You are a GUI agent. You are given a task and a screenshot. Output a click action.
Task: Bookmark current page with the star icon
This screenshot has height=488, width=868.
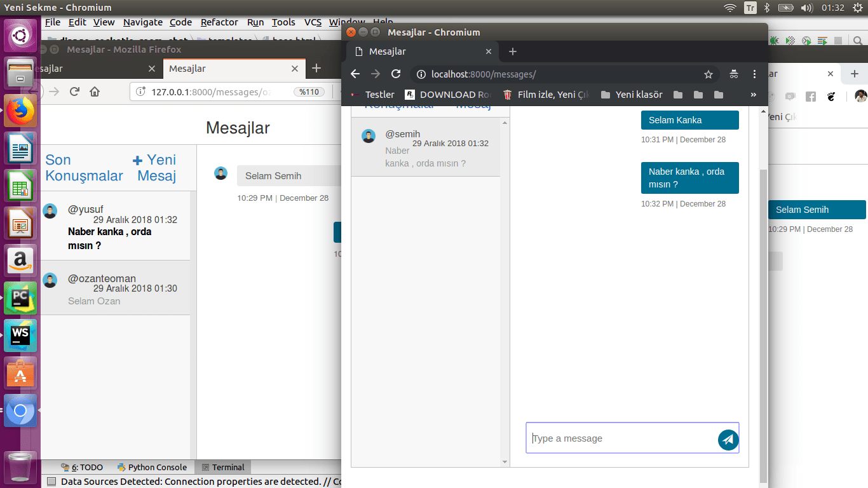708,74
